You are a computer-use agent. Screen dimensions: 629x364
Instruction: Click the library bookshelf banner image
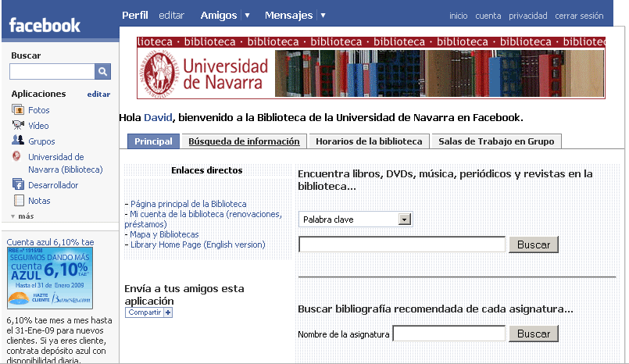(x=439, y=73)
